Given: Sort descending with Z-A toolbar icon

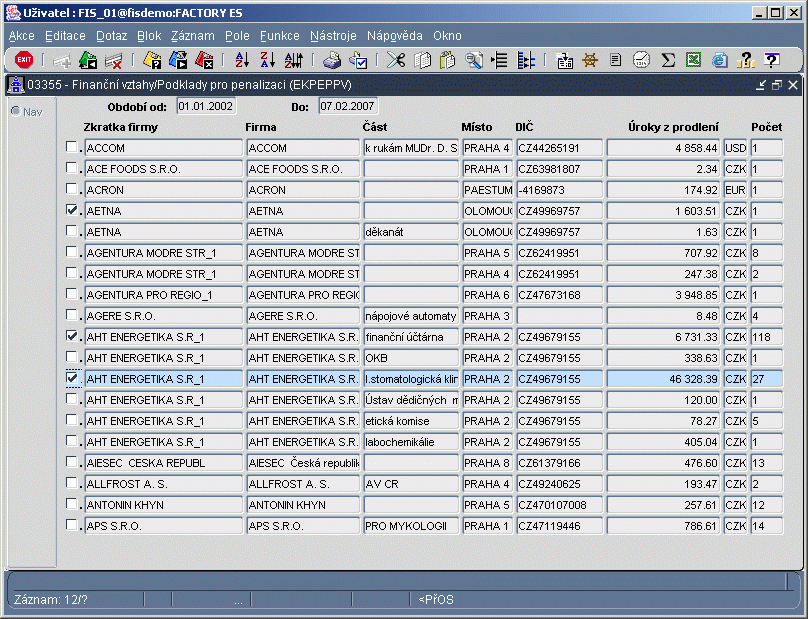Looking at the screenshot, I should [267, 60].
